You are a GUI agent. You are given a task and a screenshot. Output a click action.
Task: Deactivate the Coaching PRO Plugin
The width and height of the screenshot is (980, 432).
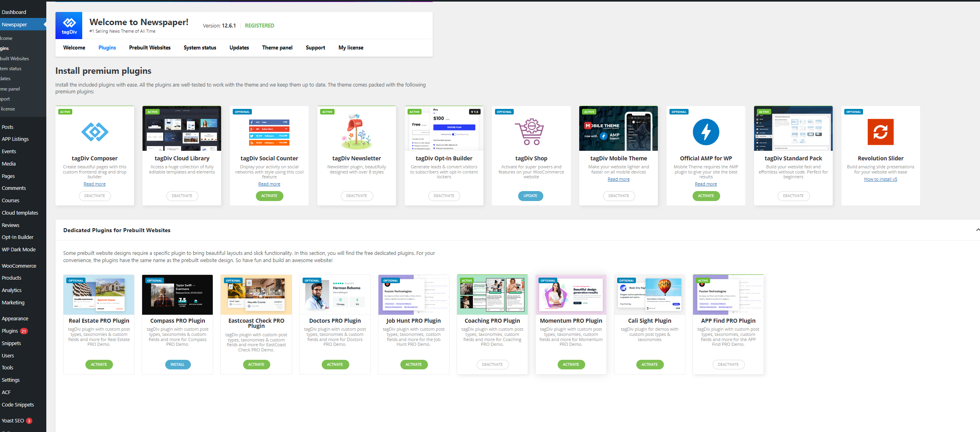492,365
